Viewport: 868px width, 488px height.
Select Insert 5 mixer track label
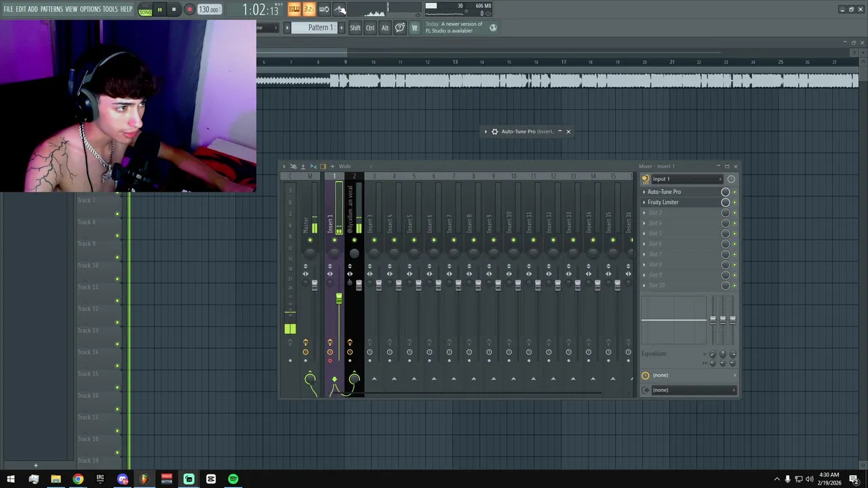coord(410,223)
